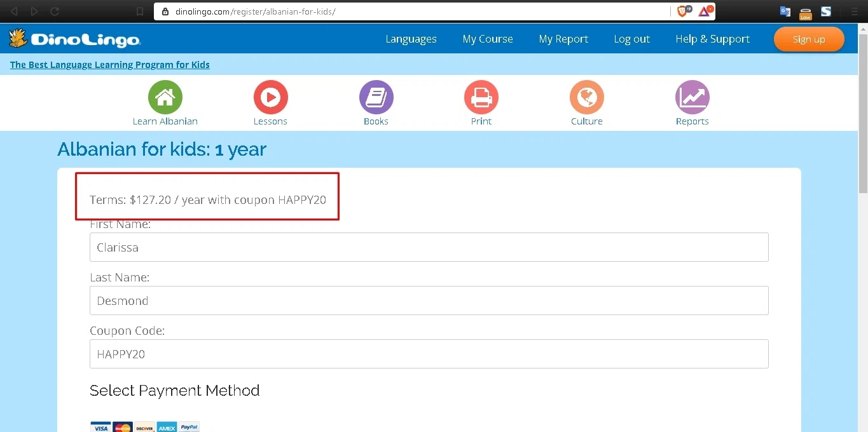Screen dimensions: 868x432
Task: Click the orange Sign up button
Action: 809,39
